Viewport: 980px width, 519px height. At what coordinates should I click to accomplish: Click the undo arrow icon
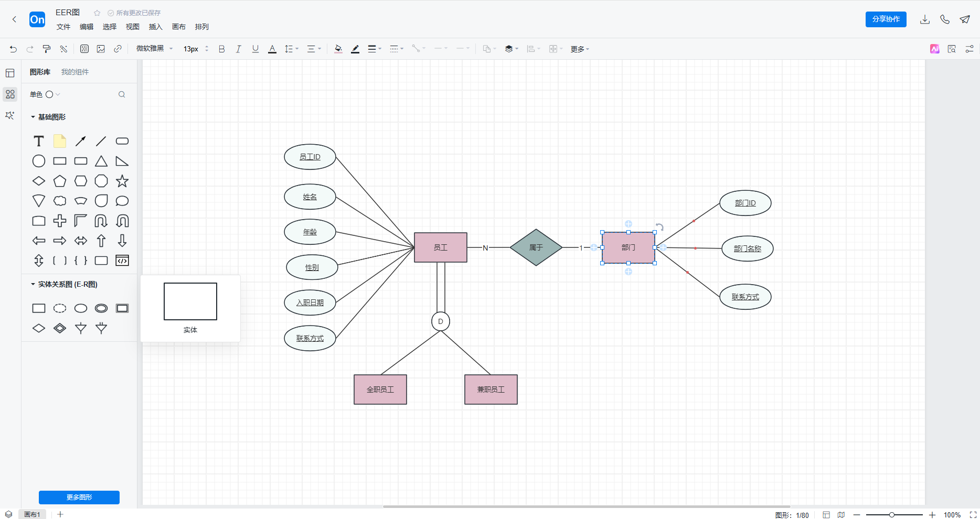coord(13,49)
